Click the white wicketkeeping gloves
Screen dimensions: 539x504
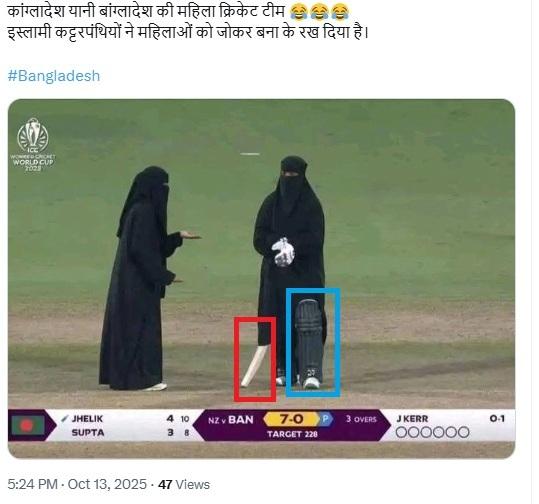click(283, 252)
